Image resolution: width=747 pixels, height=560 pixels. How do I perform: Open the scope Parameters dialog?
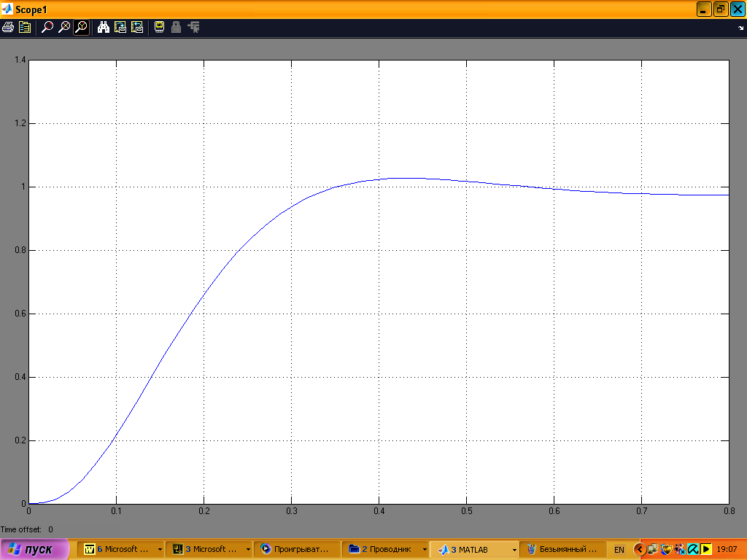click(x=25, y=27)
